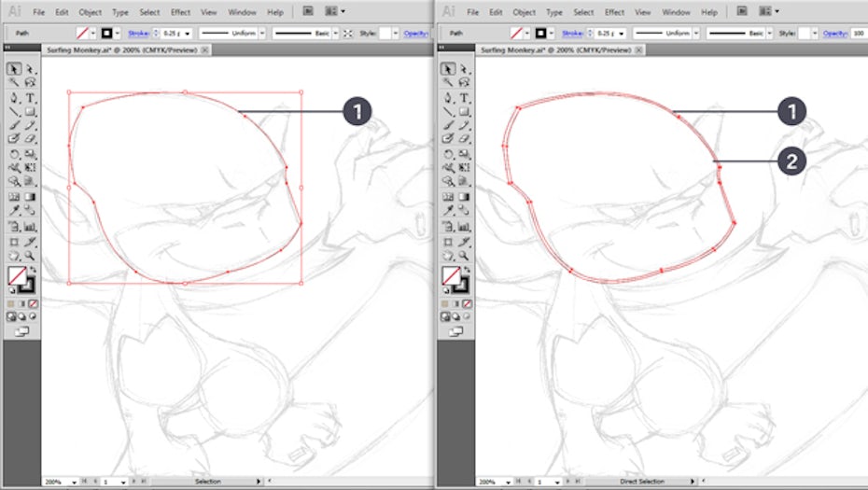Swap fill and stroke in left window toolbox
The image size is (868, 490).
point(31,269)
